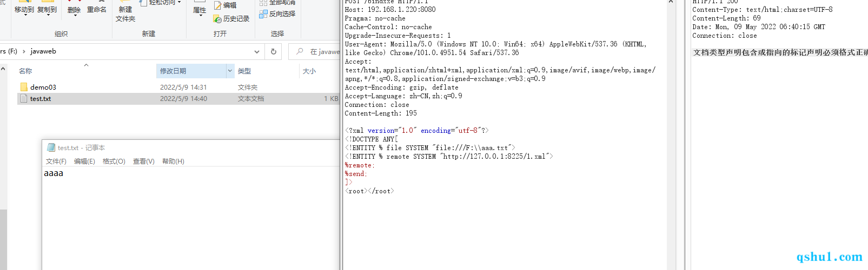Screen dimensions: 868x270
Task: Click Content-Length: 69 in response
Action: click(726, 18)
